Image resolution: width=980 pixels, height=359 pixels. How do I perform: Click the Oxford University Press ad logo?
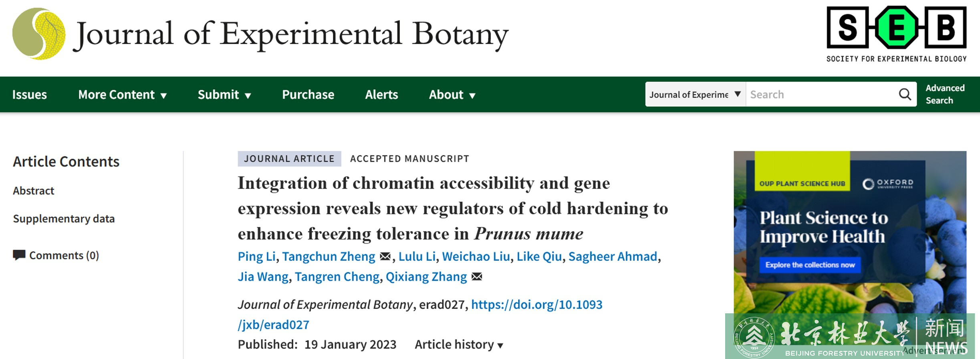pyautogui.click(x=887, y=184)
